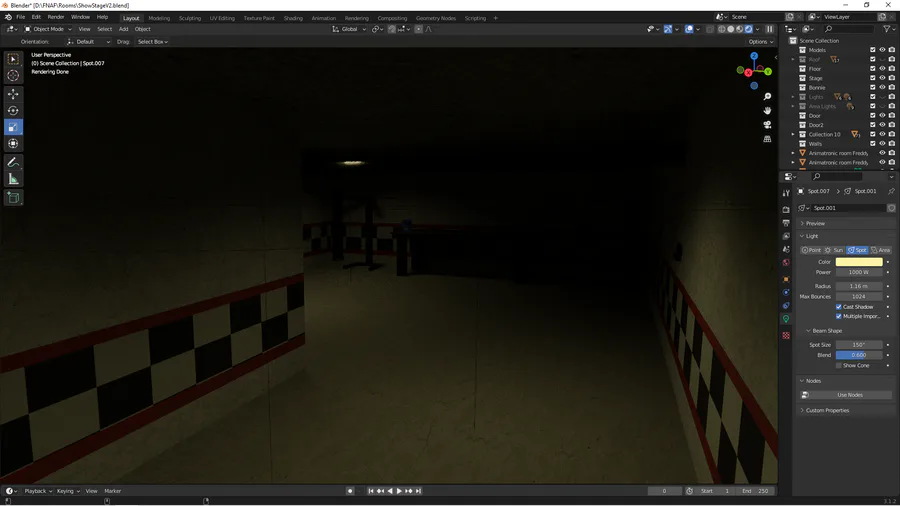The height and width of the screenshot is (506, 900).
Task: Switch to wireframe viewport shading
Action: pyautogui.click(x=721, y=29)
